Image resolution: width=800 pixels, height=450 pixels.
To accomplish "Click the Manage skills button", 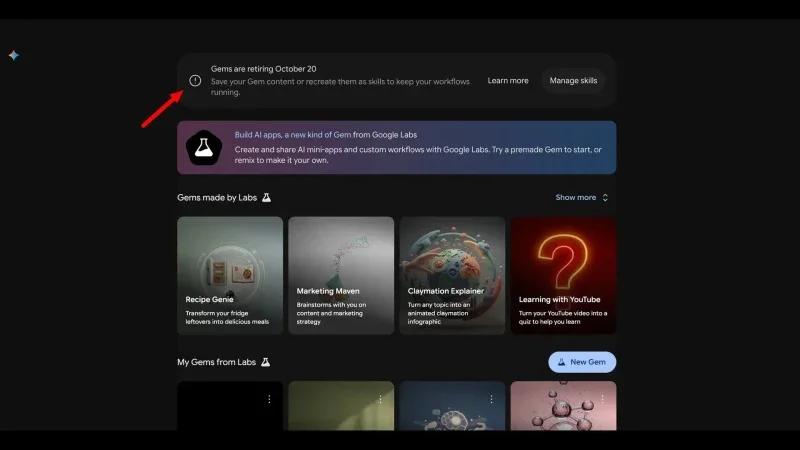I will pos(573,81).
